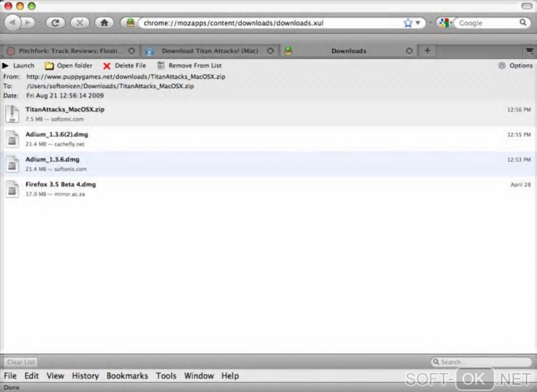Click the April 28 date label

pos(521,185)
